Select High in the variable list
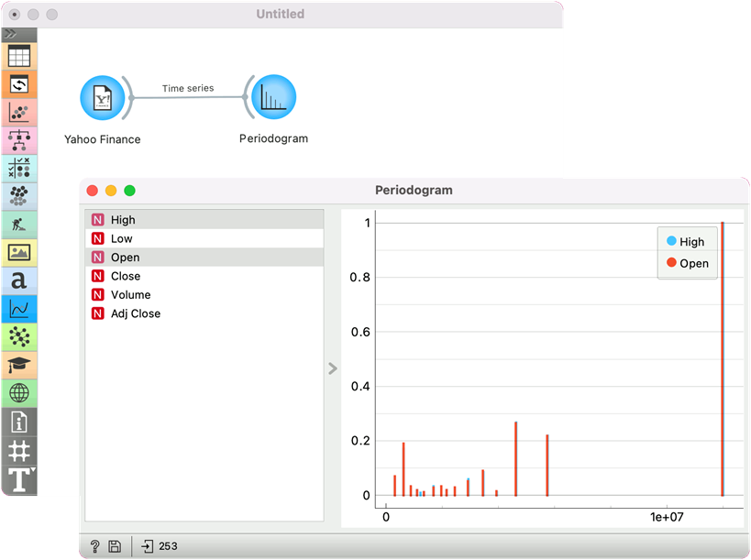The height and width of the screenshot is (560, 751). pos(204,220)
